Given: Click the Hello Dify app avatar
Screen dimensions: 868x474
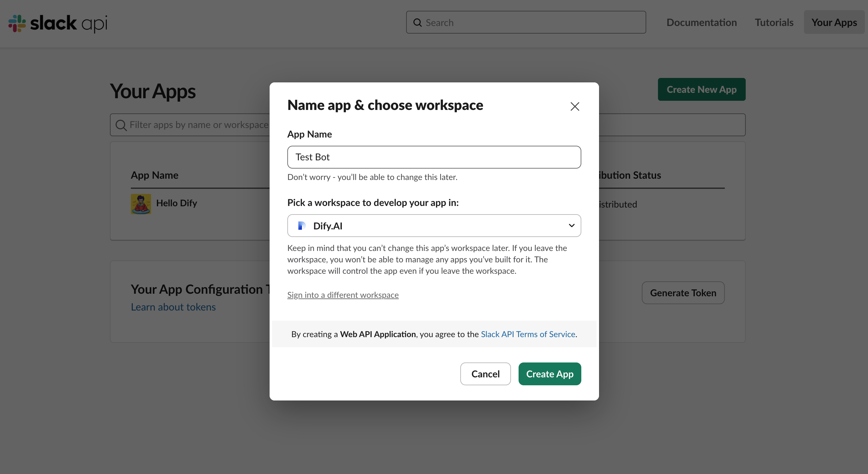Looking at the screenshot, I should pyautogui.click(x=141, y=204).
